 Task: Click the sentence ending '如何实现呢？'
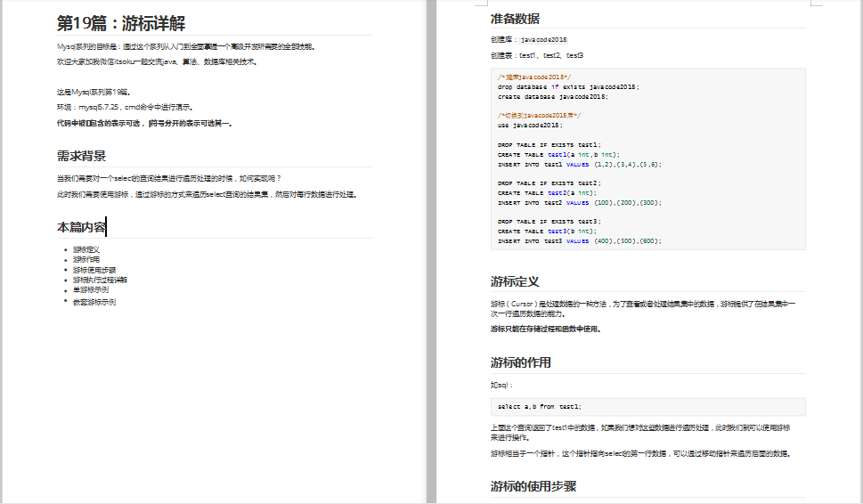(x=169, y=178)
